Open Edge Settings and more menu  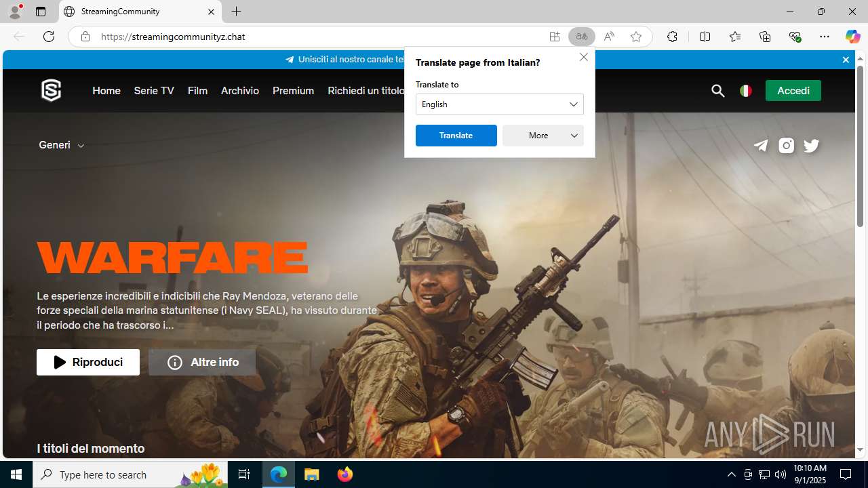pyautogui.click(x=825, y=37)
